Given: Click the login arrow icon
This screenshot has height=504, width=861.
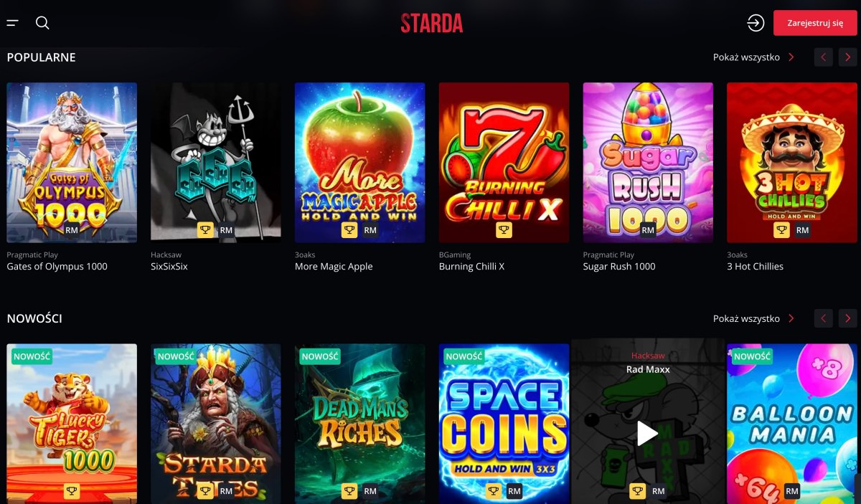Looking at the screenshot, I should (756, 23).
